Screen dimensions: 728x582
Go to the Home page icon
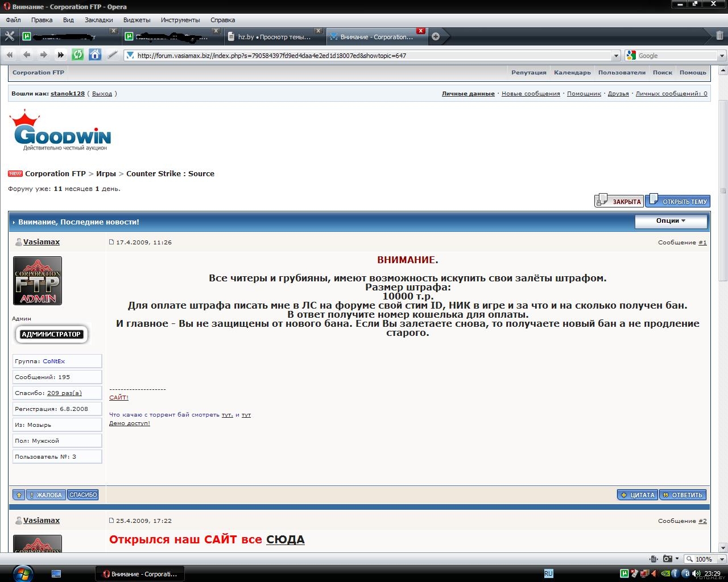[x=95, y=55]
